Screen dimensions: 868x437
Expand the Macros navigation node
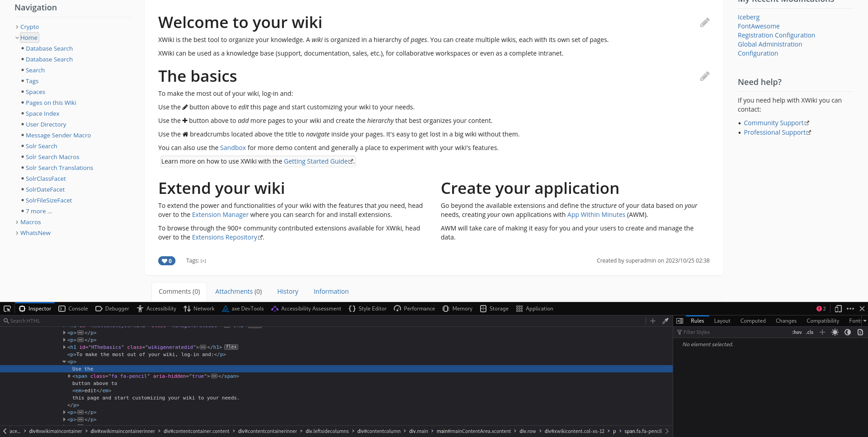point(17,222)
